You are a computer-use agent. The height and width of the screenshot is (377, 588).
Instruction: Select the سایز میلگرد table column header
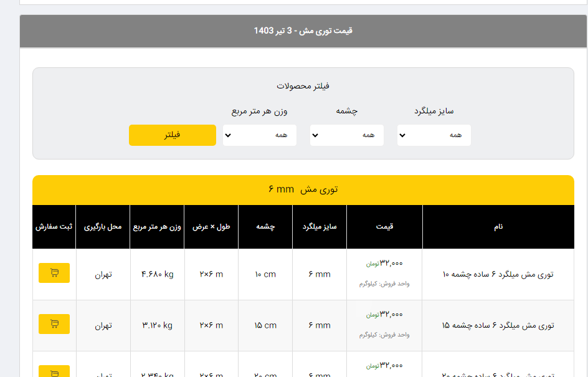coord(319,227)
